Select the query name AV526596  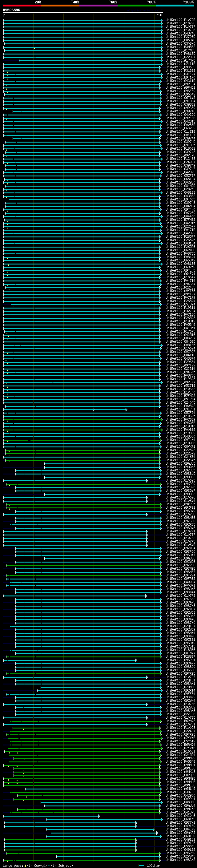click(11, 10)
